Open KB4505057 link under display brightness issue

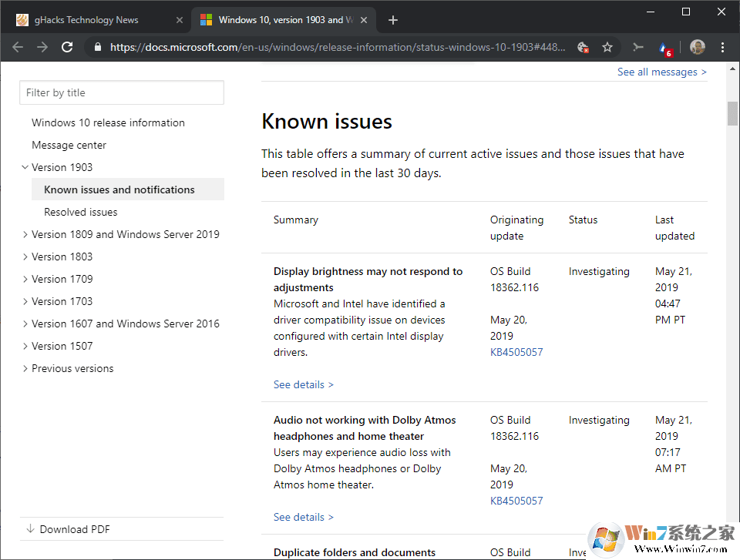516,351
